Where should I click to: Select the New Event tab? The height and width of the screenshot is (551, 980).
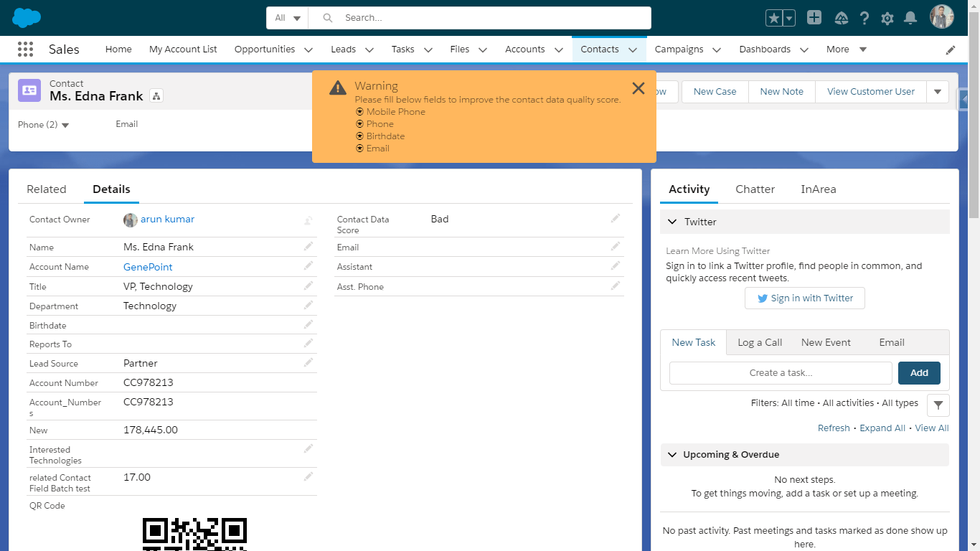826,342
